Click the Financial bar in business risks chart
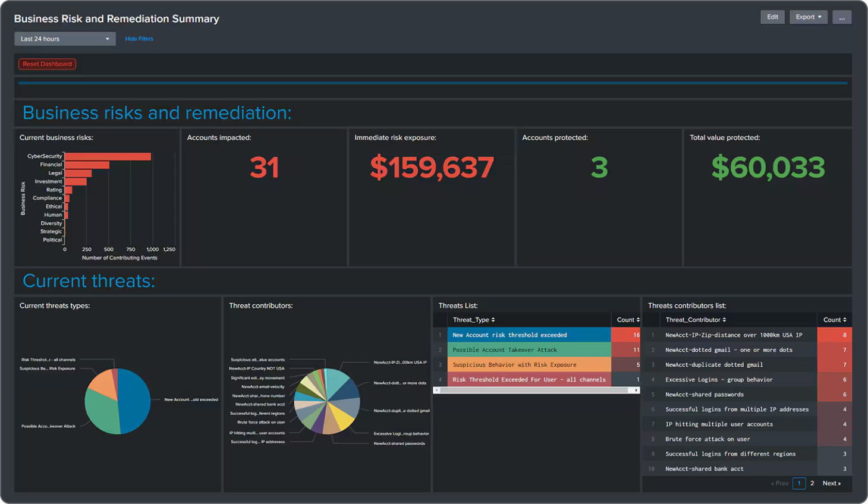 (87, 165)
